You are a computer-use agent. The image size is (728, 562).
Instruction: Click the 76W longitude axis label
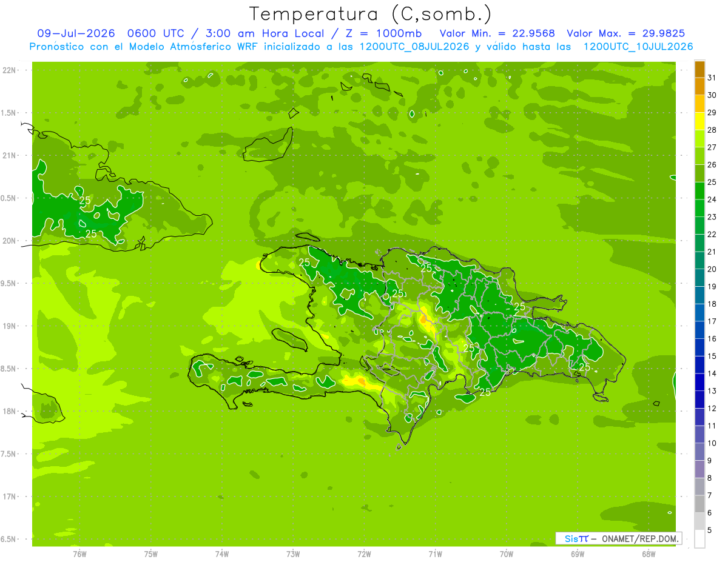[x=79, y=554]
